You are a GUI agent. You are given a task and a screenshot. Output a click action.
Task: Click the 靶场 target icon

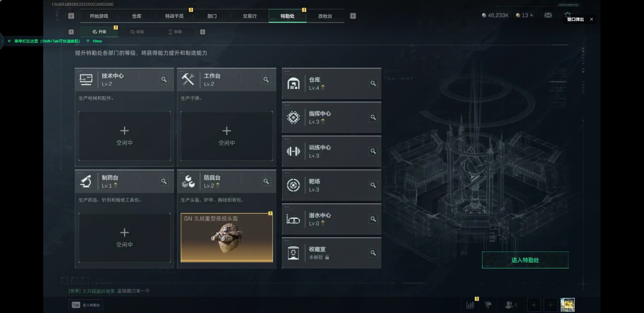[293, 185]
